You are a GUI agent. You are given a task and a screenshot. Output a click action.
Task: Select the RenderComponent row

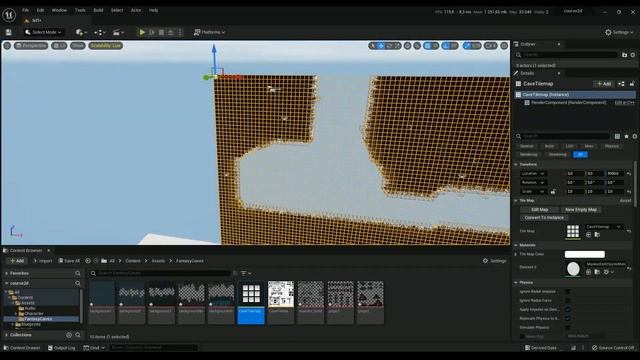coord(568,102)
